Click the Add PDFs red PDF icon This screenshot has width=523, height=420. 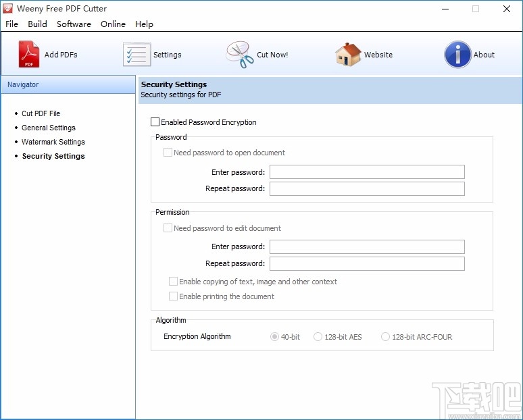point(28,54)
